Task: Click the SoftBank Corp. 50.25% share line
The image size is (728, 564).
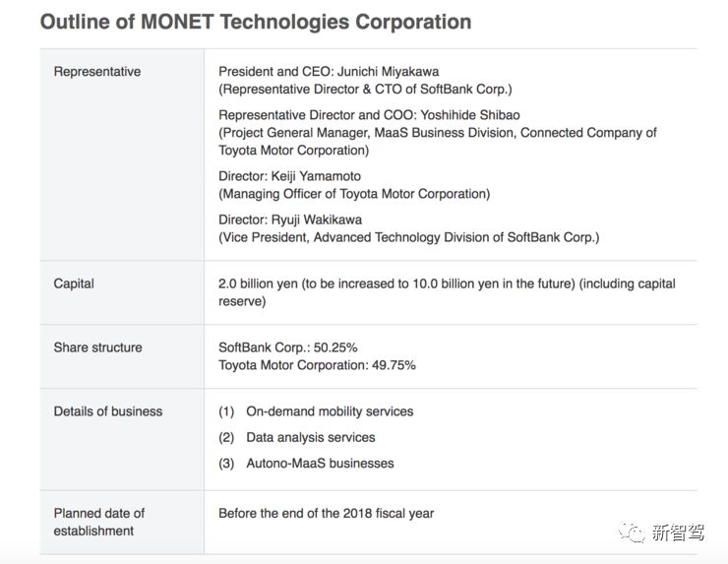Action: [x=287, y=347]
